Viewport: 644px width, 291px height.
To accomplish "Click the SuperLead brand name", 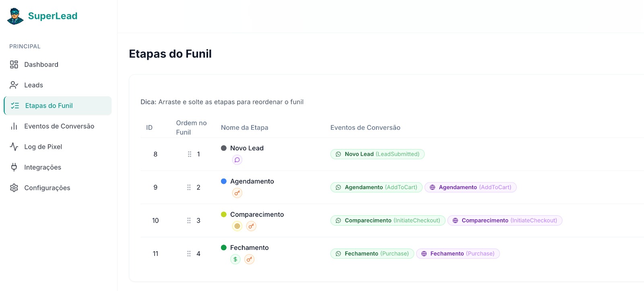I will [x=53, y=16].
